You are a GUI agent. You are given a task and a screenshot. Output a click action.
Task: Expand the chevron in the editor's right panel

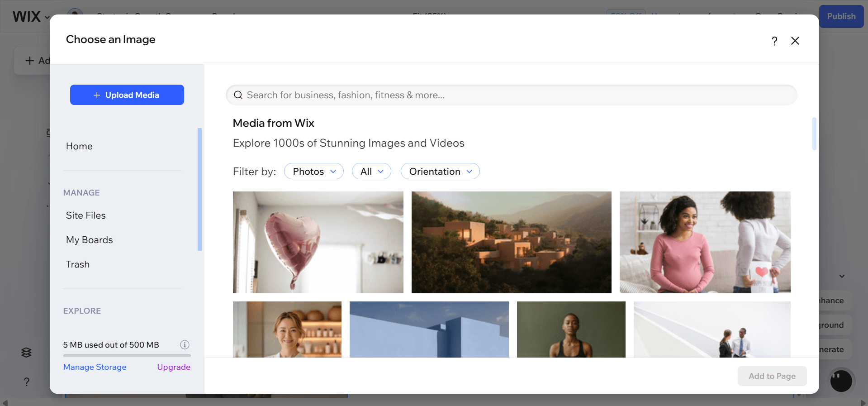(842, 276)
